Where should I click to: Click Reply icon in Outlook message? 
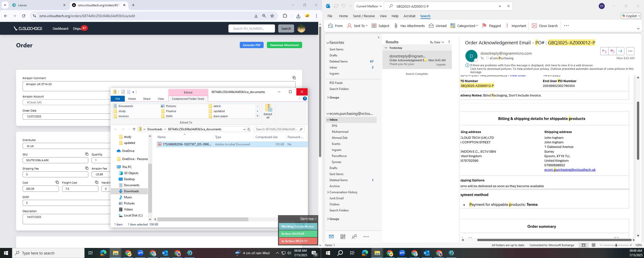click(604, 51)
